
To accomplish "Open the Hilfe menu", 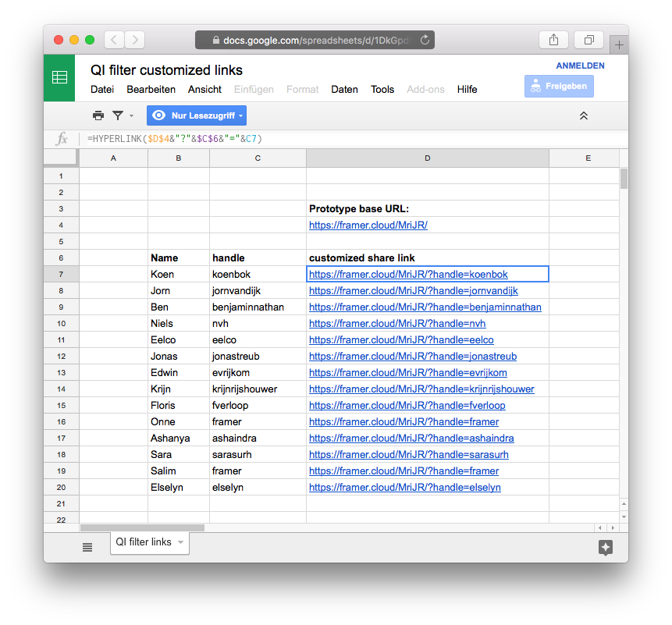I will (467, 90).
